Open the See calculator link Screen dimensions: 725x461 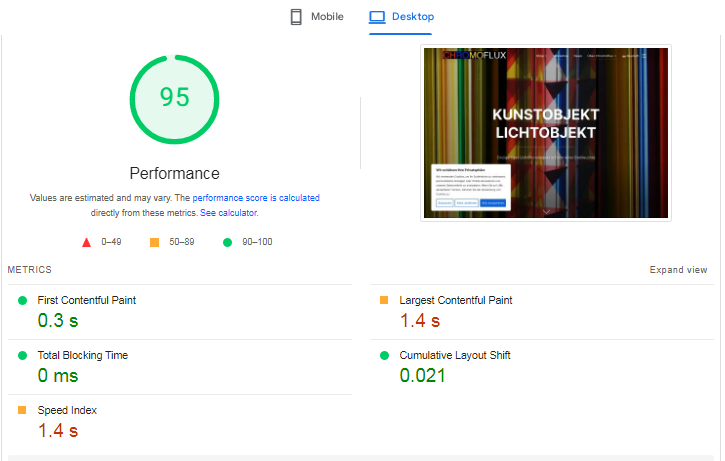click(229, 213)
